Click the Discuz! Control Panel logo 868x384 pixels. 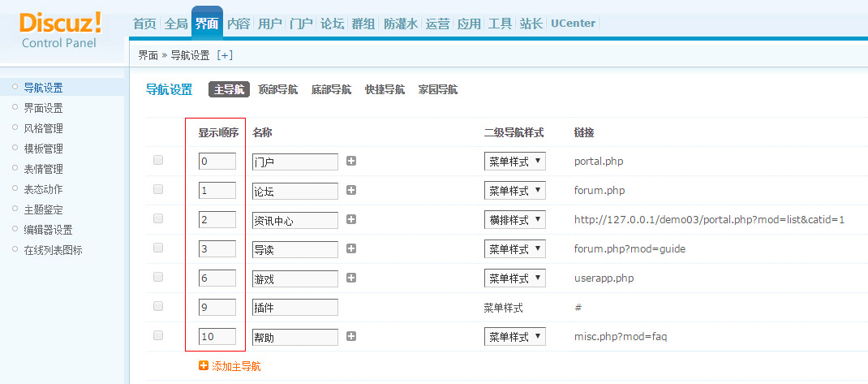(x=60, y=30)
